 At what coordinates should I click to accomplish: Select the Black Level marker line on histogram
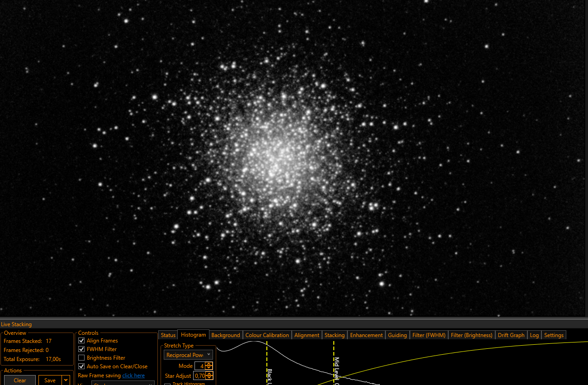[267, 362]
